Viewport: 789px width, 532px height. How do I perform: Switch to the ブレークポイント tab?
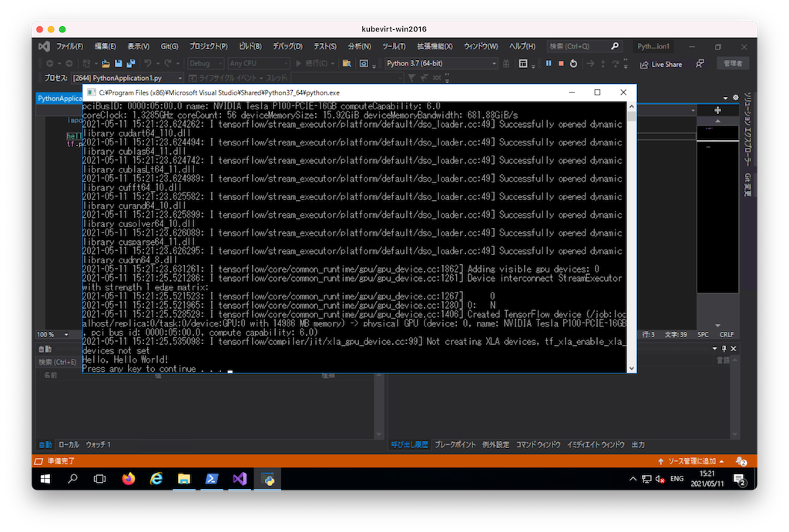click(455, 445)
